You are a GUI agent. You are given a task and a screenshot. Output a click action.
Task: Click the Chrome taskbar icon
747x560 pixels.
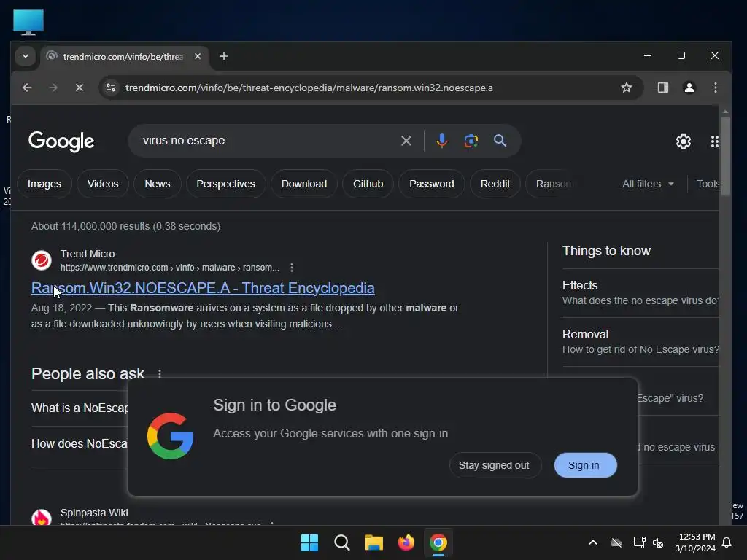click(438, 542)
